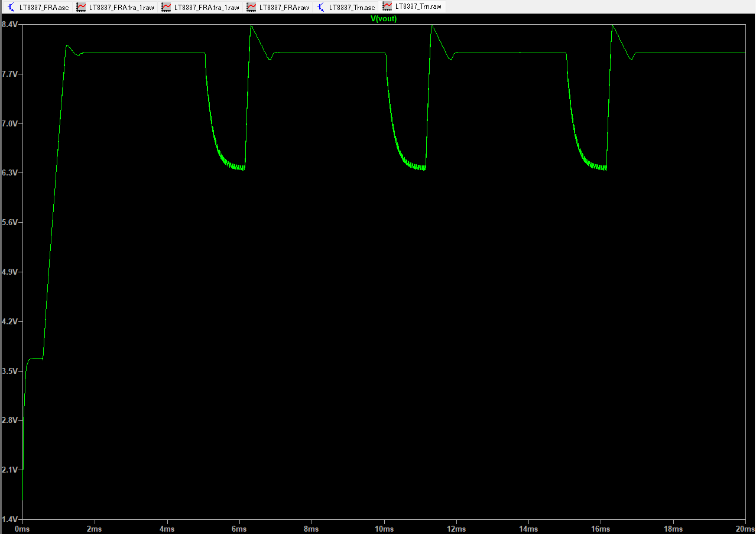Click the 2ms time axis label
Screen dimensions: 756x534
click(95, 529)
